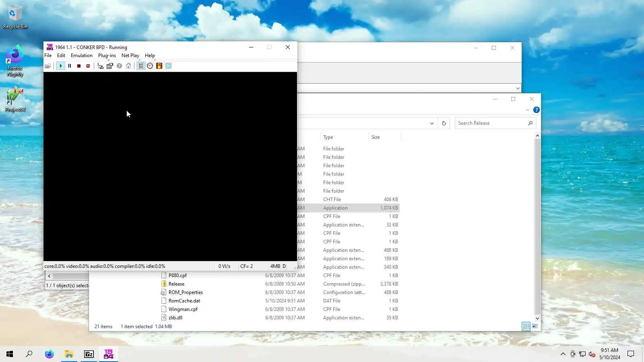Expand the dropdown chevron in the rear window
This screenshot has width=644, height=362.
pos(518,88)
